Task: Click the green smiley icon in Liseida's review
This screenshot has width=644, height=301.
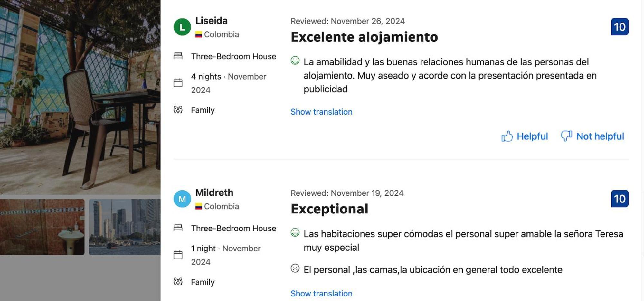Action: (295, 61)
